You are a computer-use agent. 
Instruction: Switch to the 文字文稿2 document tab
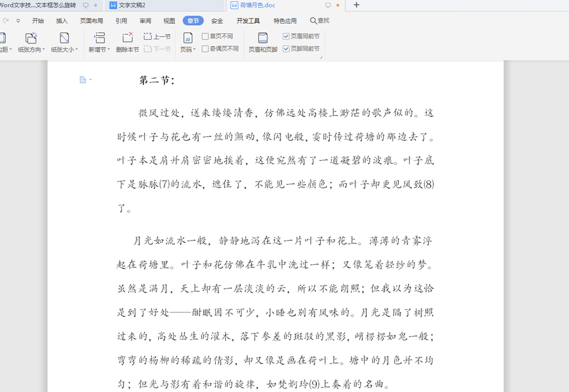point(165,5)
